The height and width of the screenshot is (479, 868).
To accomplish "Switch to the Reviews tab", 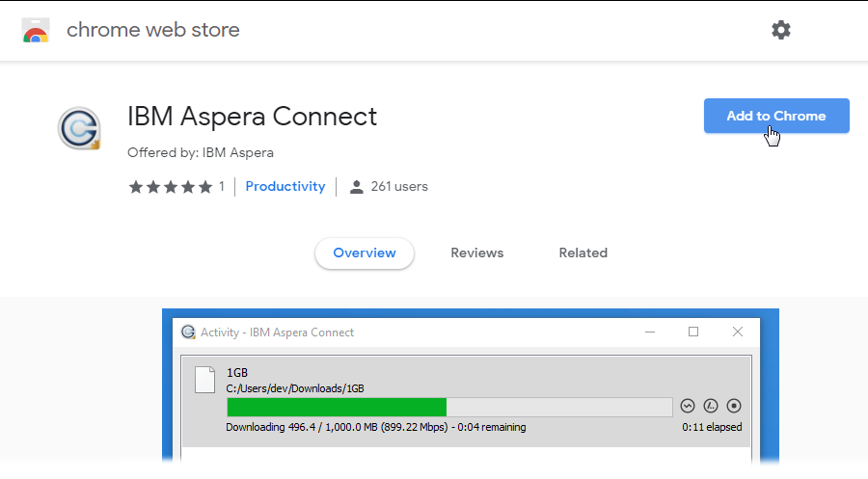I will pyautogui.click(x=476, y=253).
